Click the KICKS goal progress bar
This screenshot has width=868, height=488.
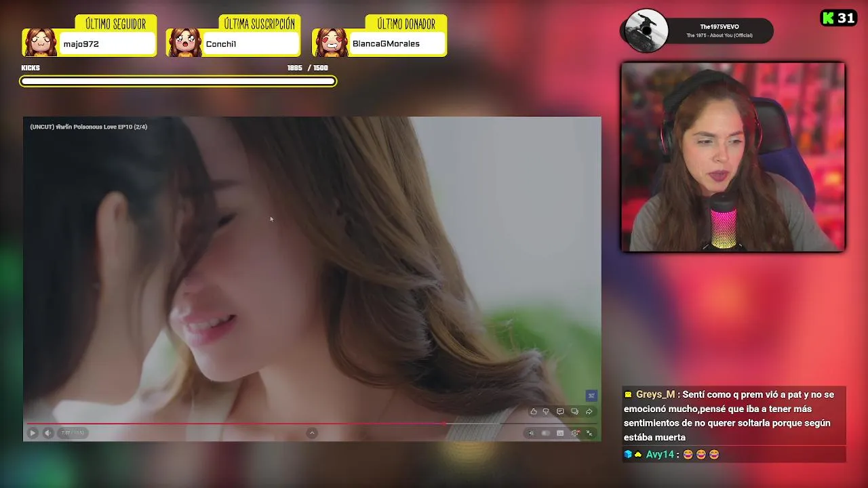tap(178, 81)
